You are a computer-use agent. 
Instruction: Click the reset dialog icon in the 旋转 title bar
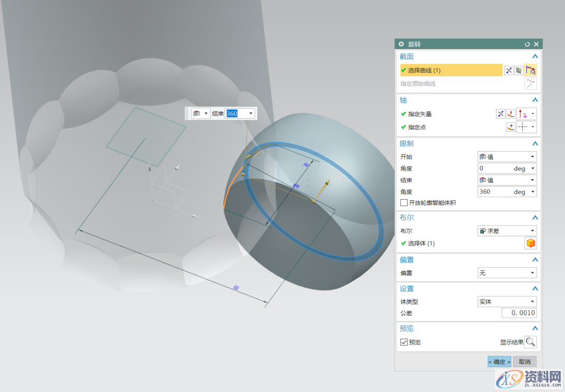(x=527, y=44)
